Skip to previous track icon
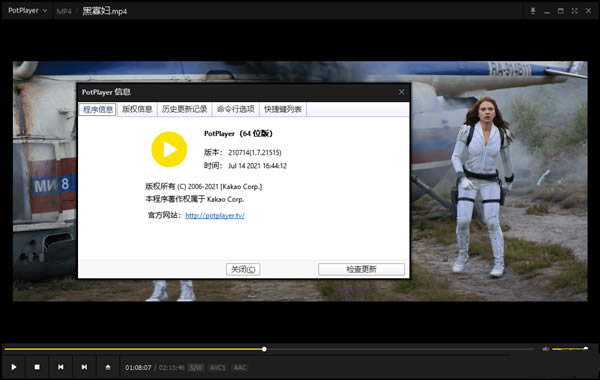Image resolution: width=600 pixels, height=380 pixels. [60, 367]
